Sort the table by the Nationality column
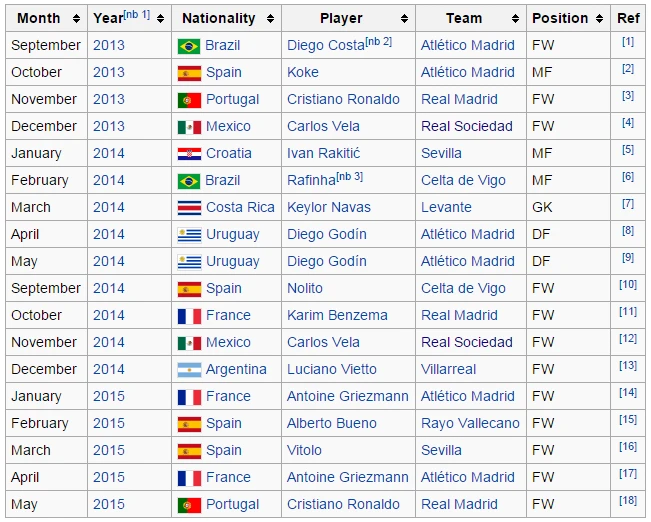The image size is (651, 522). point(270,18)
